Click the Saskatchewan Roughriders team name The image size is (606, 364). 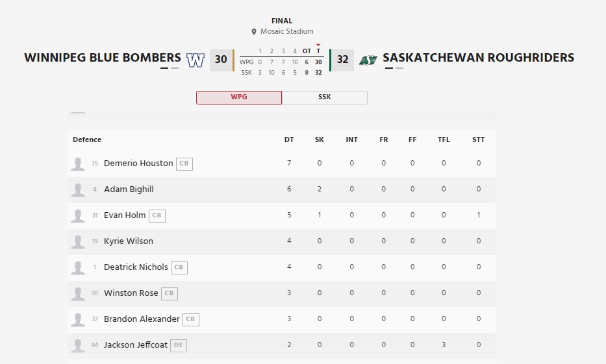click(x=478, y=58)
